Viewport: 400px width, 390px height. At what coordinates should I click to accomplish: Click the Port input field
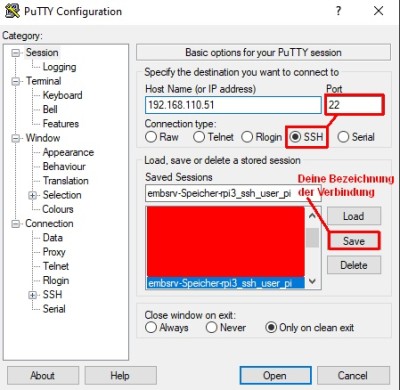click(x=354, y=105)
